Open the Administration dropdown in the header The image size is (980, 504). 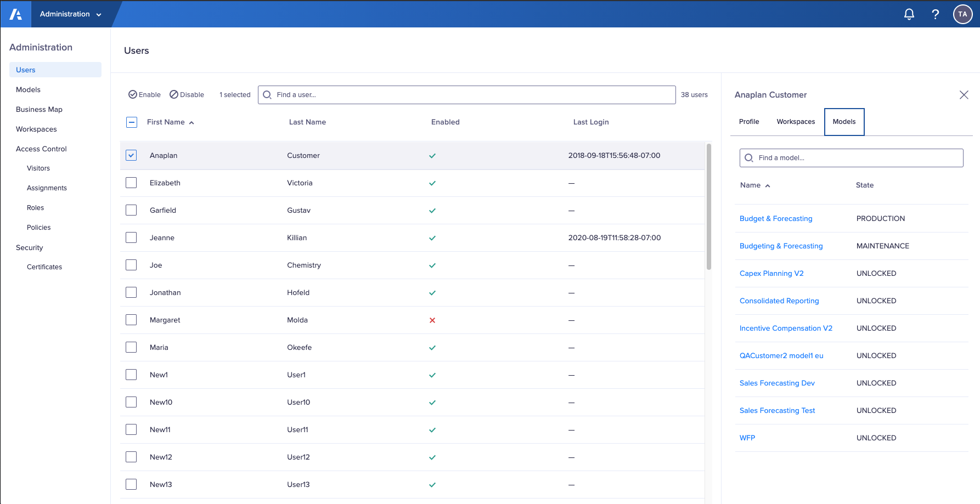pos(71,14)
